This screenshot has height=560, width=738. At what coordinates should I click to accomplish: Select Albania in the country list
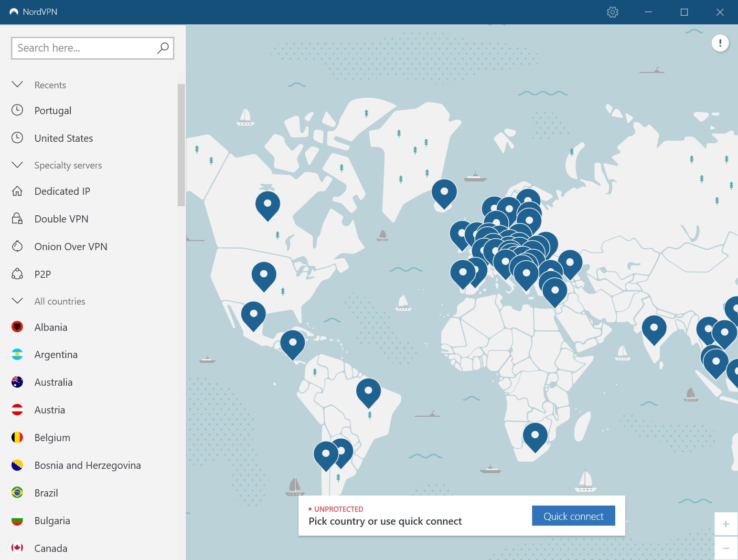[x=51, y=328]
